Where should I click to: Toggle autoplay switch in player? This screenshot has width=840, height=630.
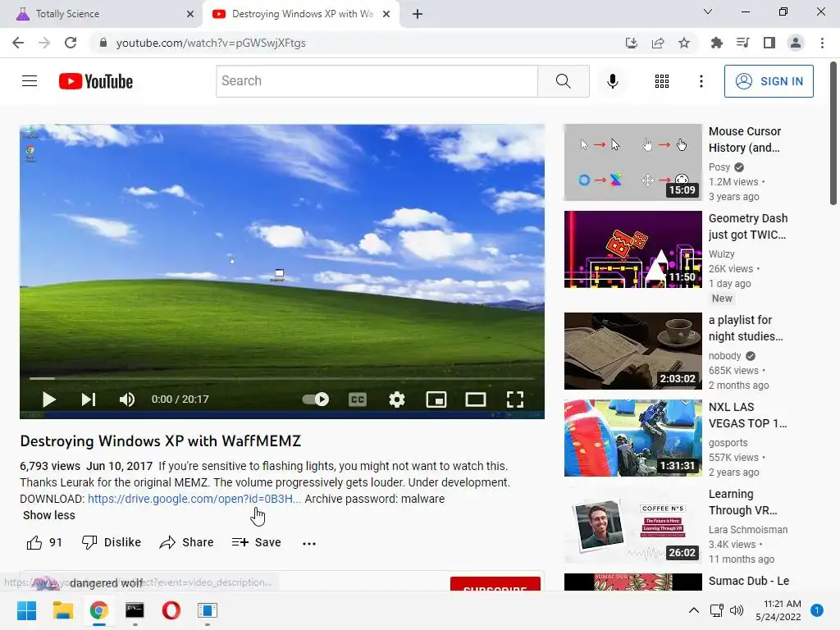(316, 399)
